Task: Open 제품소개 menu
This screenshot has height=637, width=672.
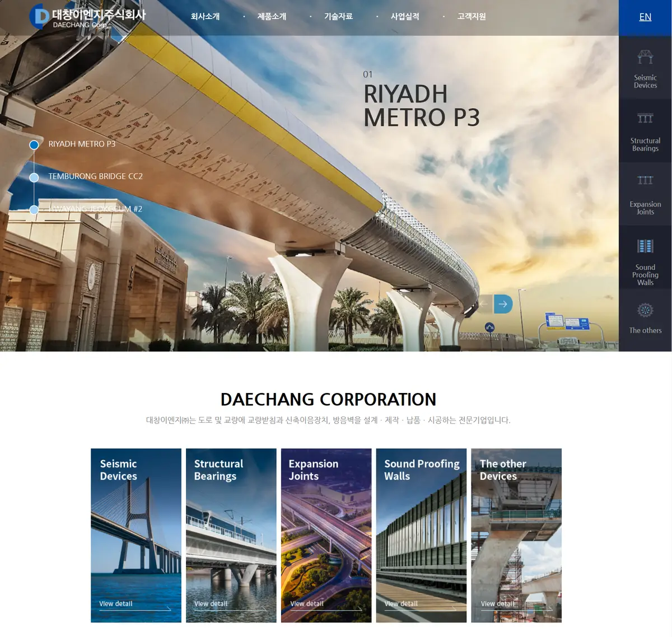Action: 272,17
